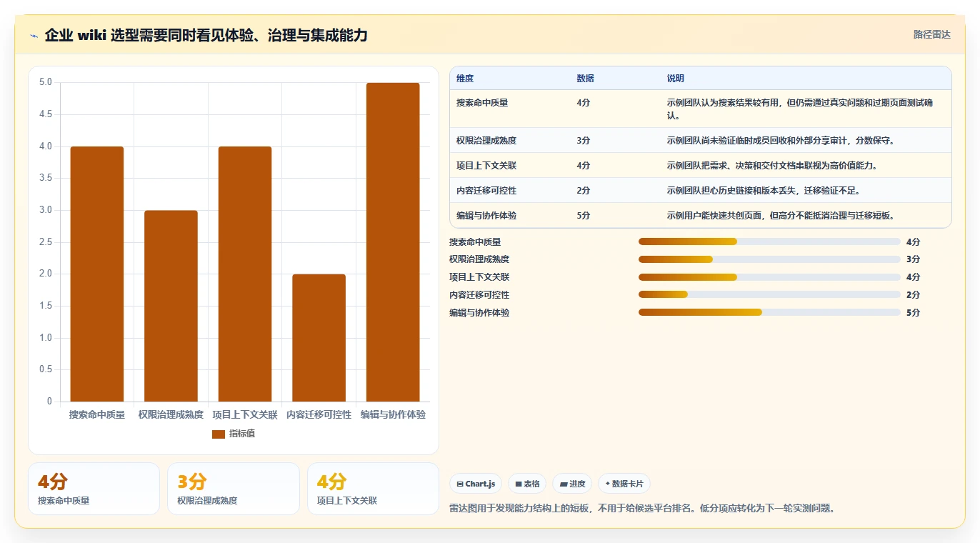Open the 4分 搜索命中质量 data card
Image resolution: width=980 pixels, height=543 pixels.
point(94,489)
